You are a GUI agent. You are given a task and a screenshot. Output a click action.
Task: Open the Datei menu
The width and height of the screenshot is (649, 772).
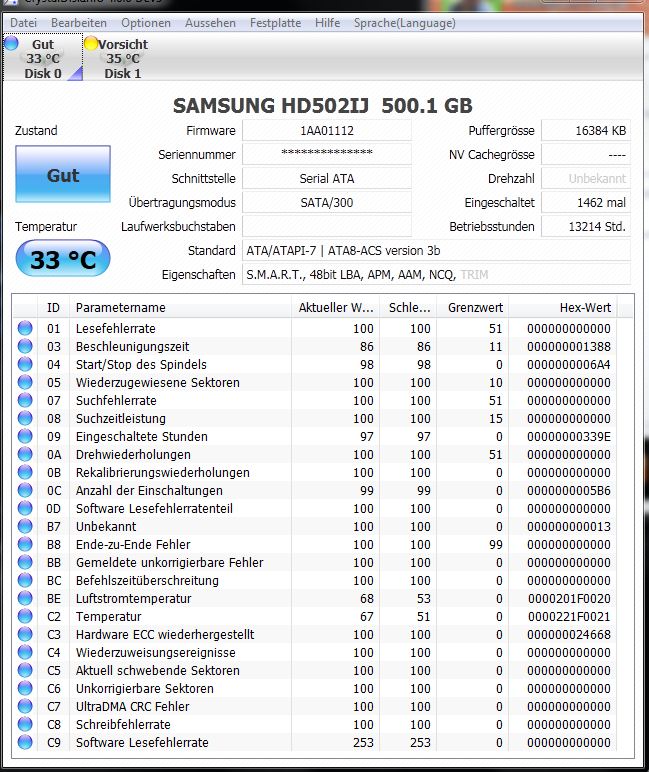(x=23, y=23)
